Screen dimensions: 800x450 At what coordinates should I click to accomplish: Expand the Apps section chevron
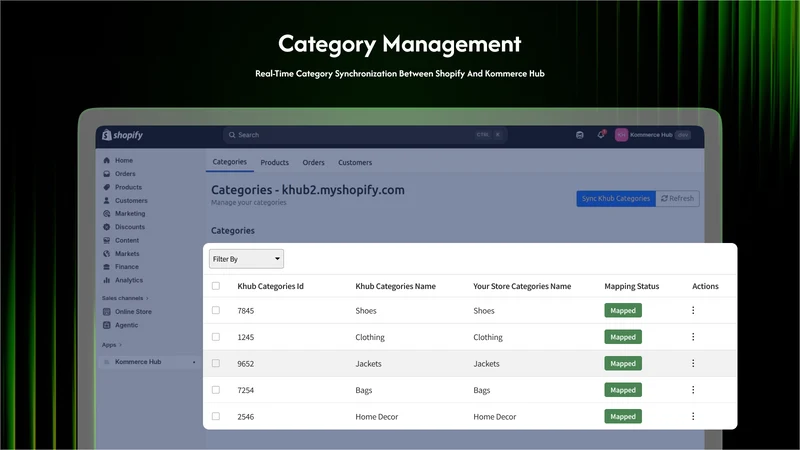120,345
